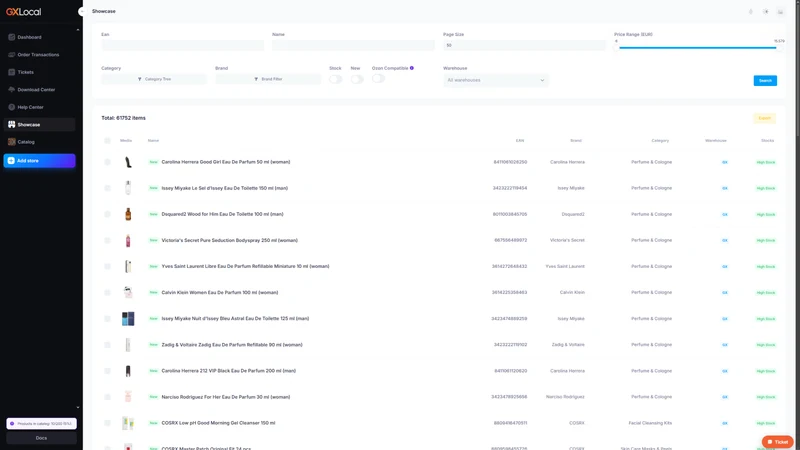Screen dimensions: 800x450
Task: Open COSRX Low pH Gel Cleanser thumbnail
Action: click(x=128, y=423)
